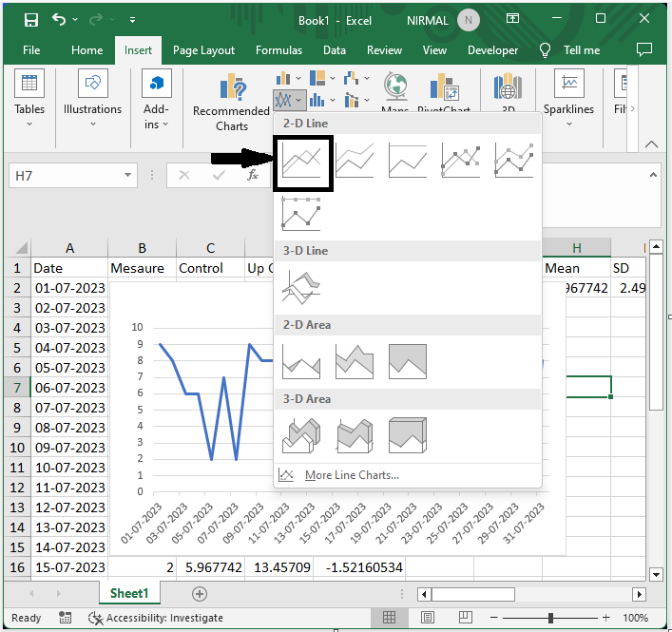Switch to Page Break Preview
Image resolution: width=672 pixels, height=632 pixels.
pyautogui.click(x=466, y=618)
